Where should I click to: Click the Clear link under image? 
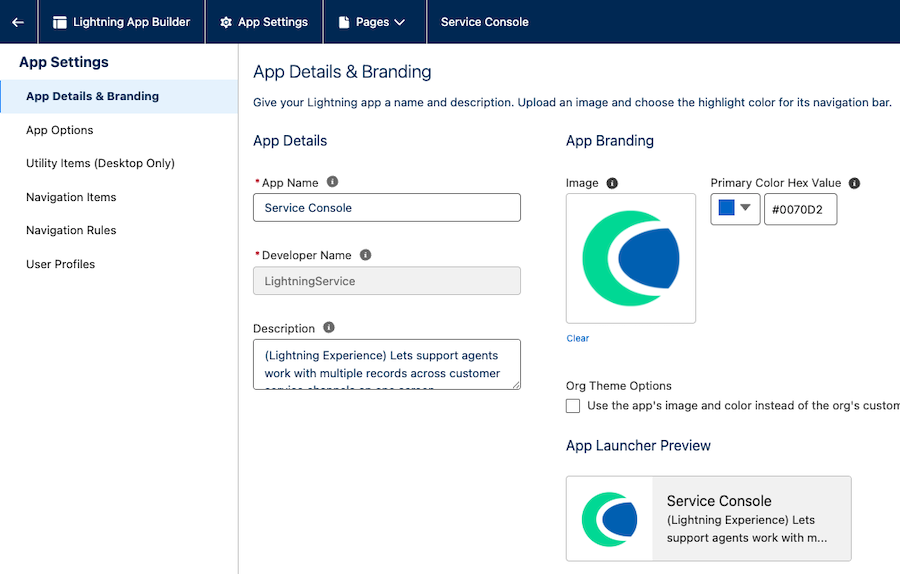point(578,338)
